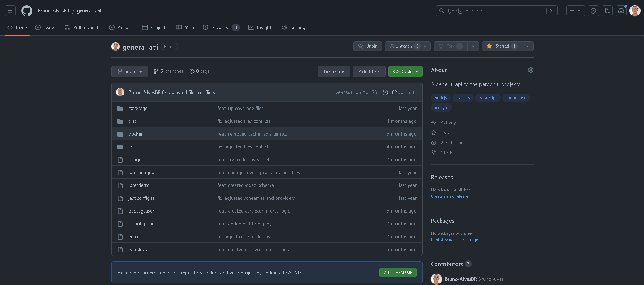Click the Go to file button
This screenshot has width=644, height=285.
334,71
